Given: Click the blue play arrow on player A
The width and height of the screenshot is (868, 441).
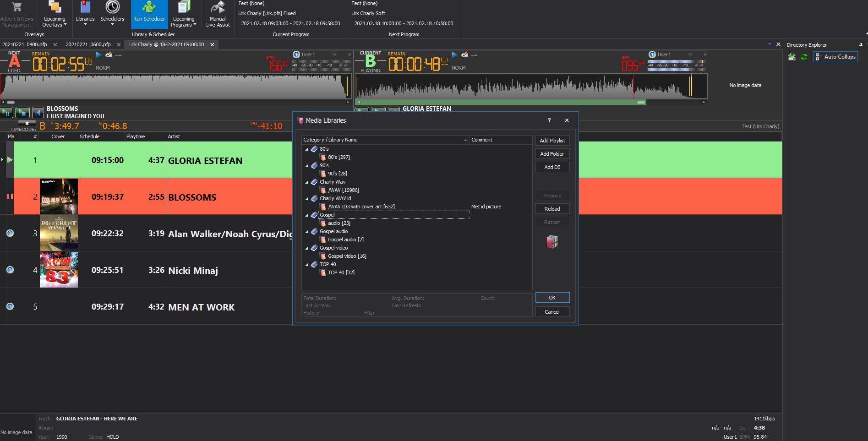Looking at the screenshot, I should coord(98,54).
